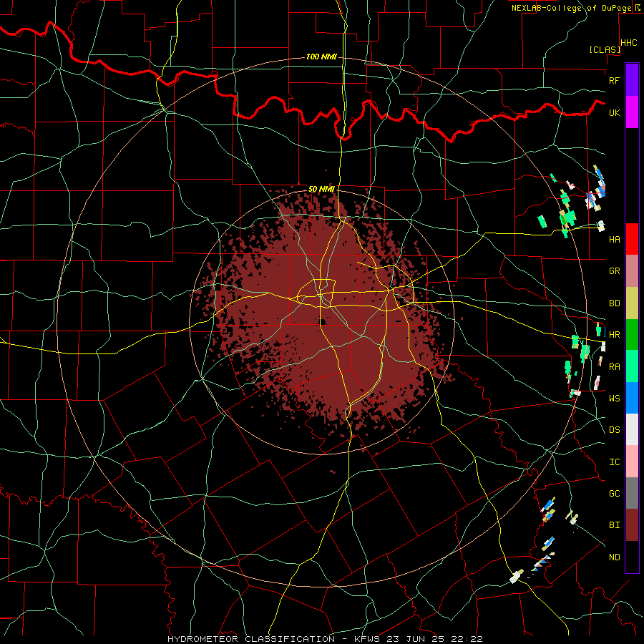Click the 'DS' legend label text
This screenshot has width=644, height=644.
614,430
